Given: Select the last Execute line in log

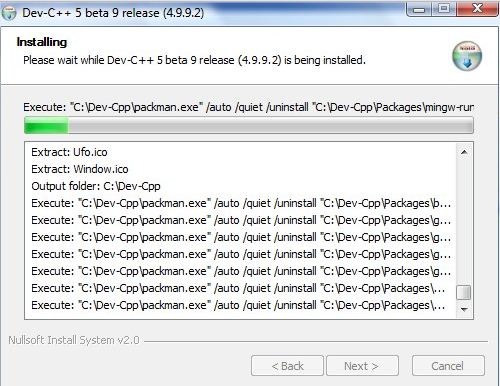Looking at the screenshot, I should pyautogui.click(x=238, y=305).
